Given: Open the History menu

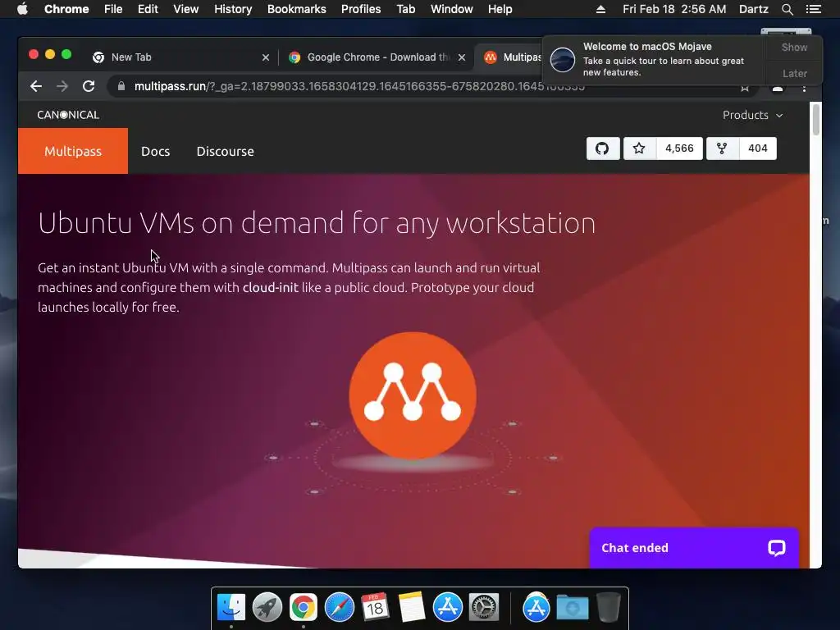Looking at the screenshot, I should pyautogui.click(x=233, y=9).
